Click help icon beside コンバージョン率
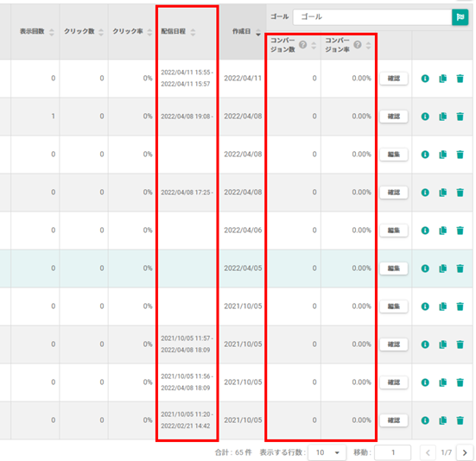This screenshot has width=476, height=461. pos(358,45)
